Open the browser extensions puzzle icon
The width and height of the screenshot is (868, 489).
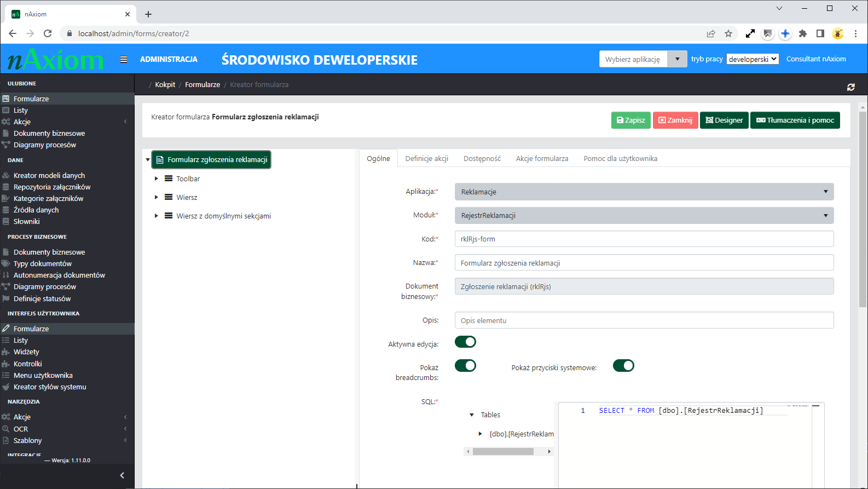coord(802,33)
